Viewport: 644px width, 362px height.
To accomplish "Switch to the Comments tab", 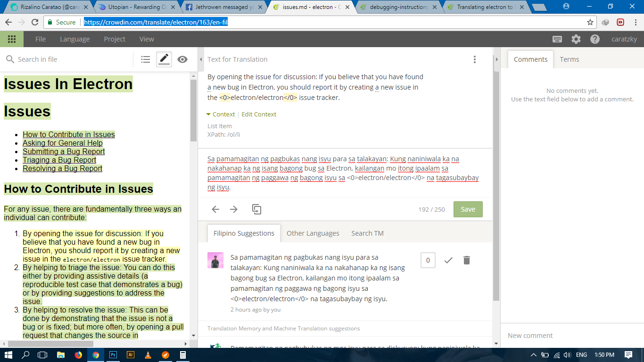I will pos(530,59).
